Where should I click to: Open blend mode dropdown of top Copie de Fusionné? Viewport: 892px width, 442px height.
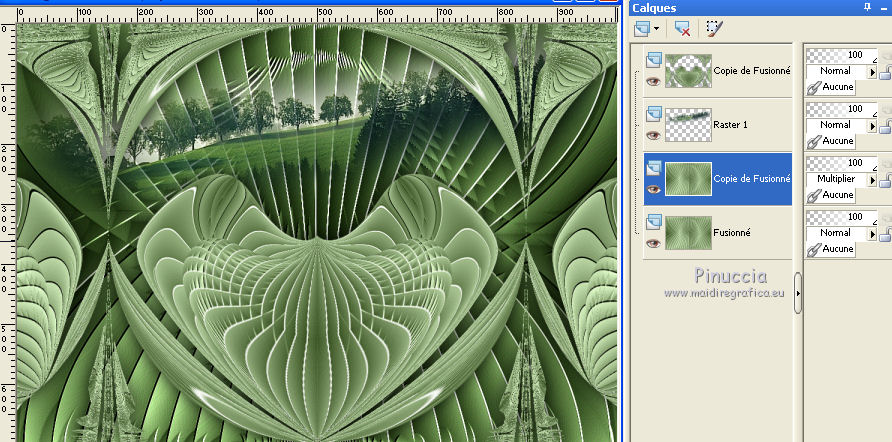coord(872,73)
